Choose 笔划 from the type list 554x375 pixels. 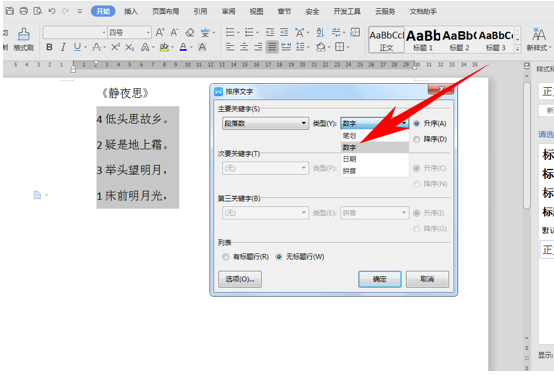pyautogui.click(x=375, y=136)
